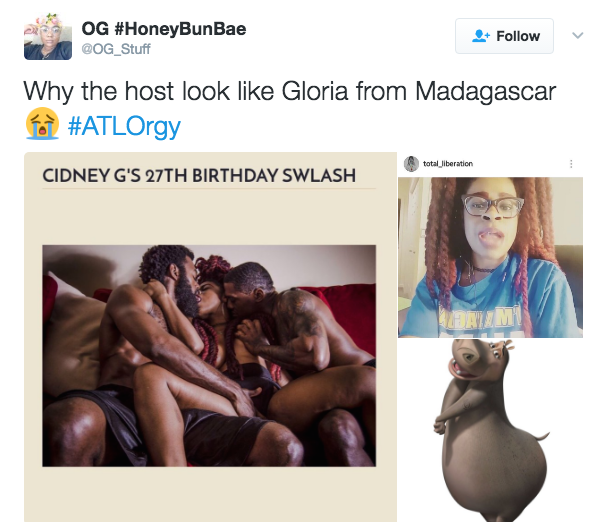The height and width of the screenshot is (522, 595).
Task: Click the OG #HoneyBunBae display name
Action: [x=164, y=29]
